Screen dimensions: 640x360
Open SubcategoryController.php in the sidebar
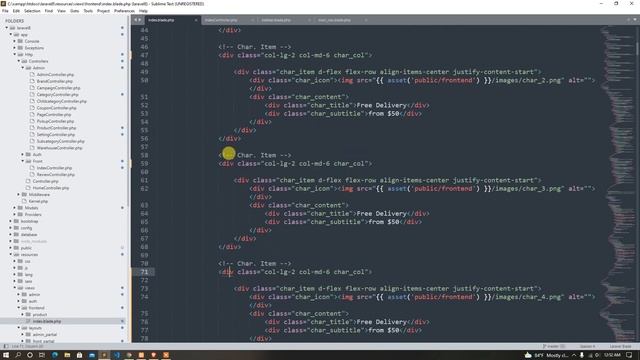coord(60,141)
